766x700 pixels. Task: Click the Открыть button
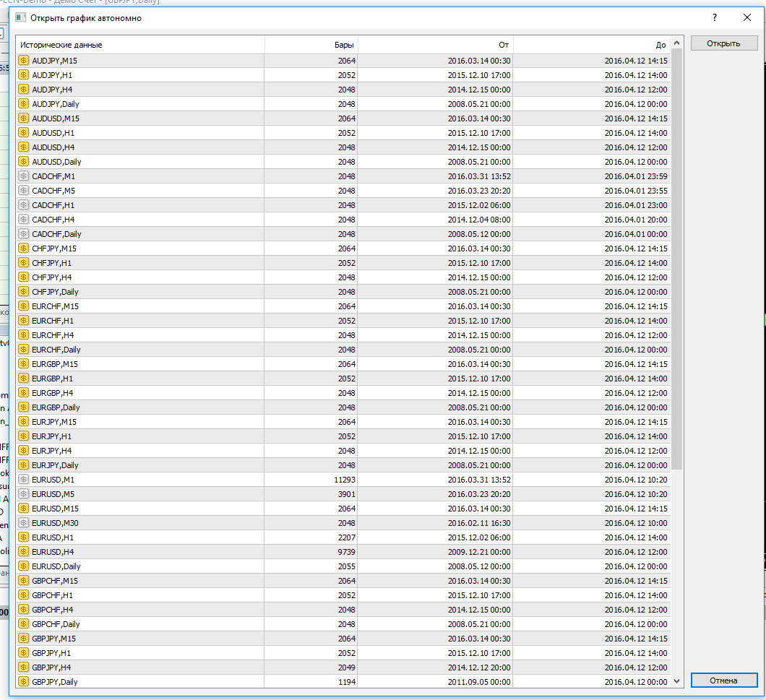pyautogui.click(x=723, y=43)
